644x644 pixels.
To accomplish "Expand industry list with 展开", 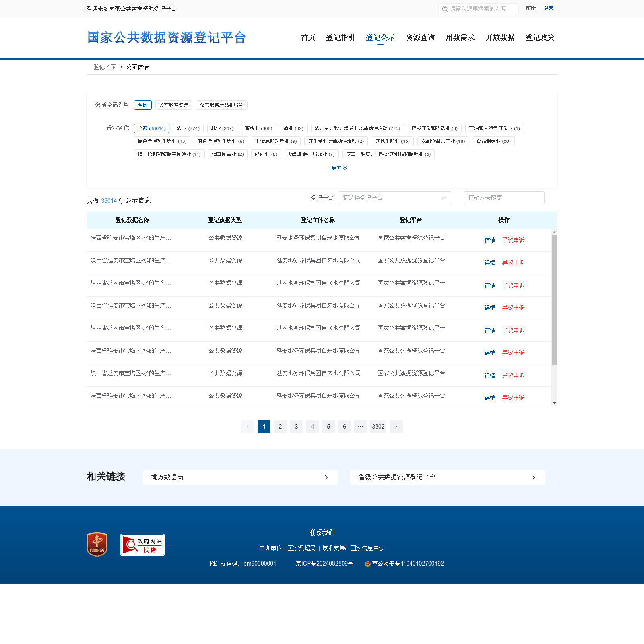I will [339, 168].
